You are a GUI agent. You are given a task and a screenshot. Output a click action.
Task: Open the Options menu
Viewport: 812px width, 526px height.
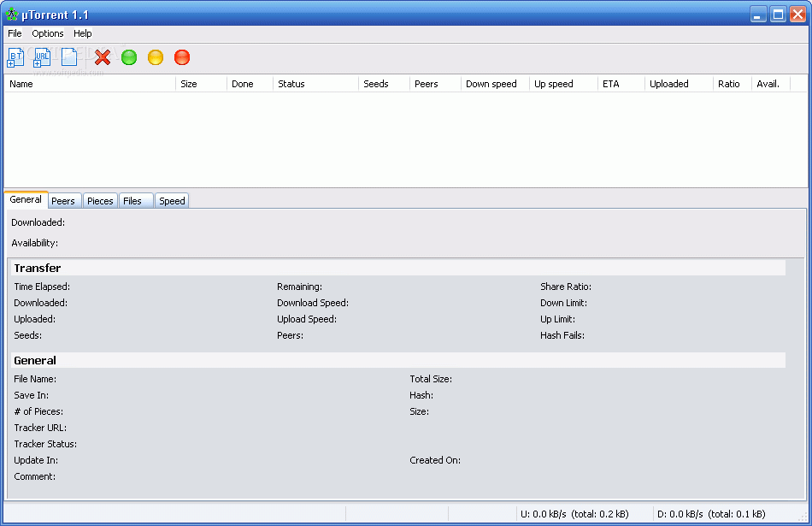point(48,33)
